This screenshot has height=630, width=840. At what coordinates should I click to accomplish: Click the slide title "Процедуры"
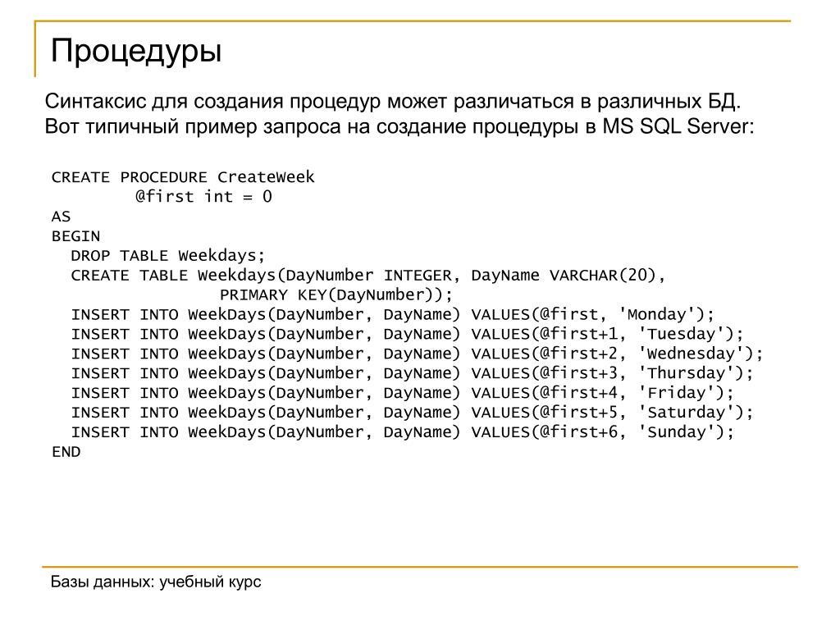click(136, 52)
